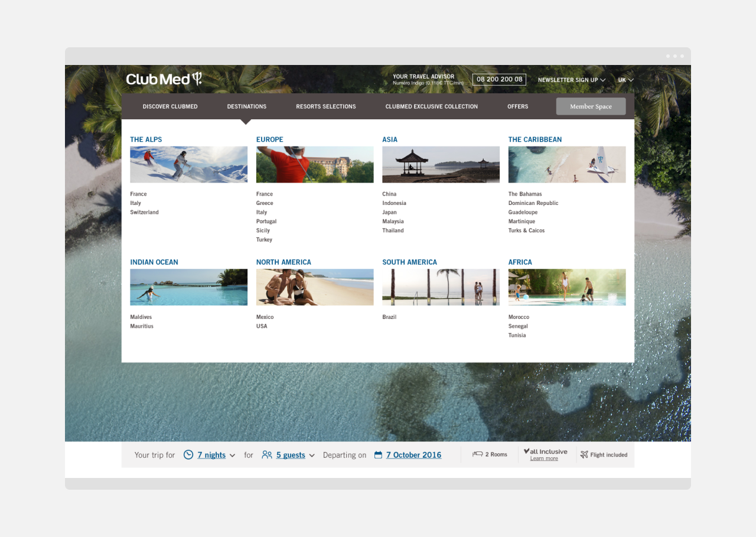Select Guadeloupe destination
The height and width of the screenshot is (537, 756).
[x=523, y=212]
